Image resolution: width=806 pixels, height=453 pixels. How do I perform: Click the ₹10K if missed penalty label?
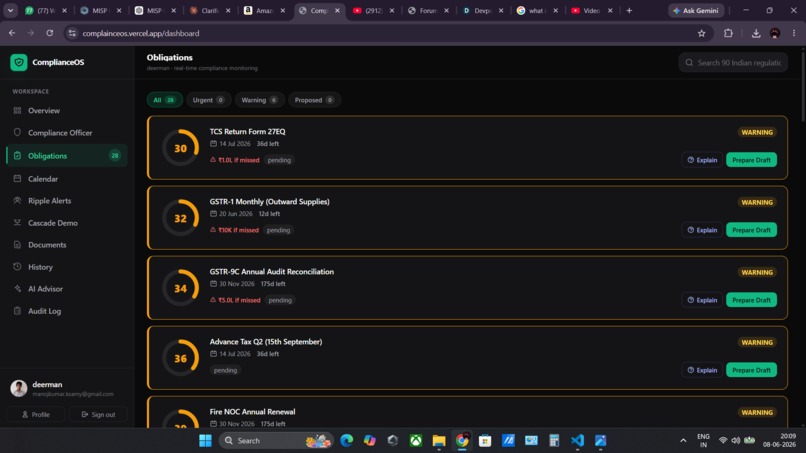click(x=234, y=230)
